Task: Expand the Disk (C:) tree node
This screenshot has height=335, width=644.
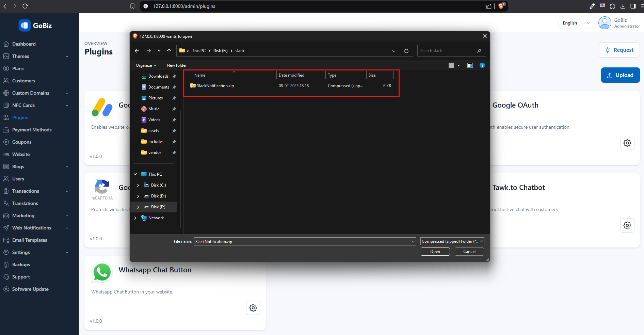Action: click(138, 185)
